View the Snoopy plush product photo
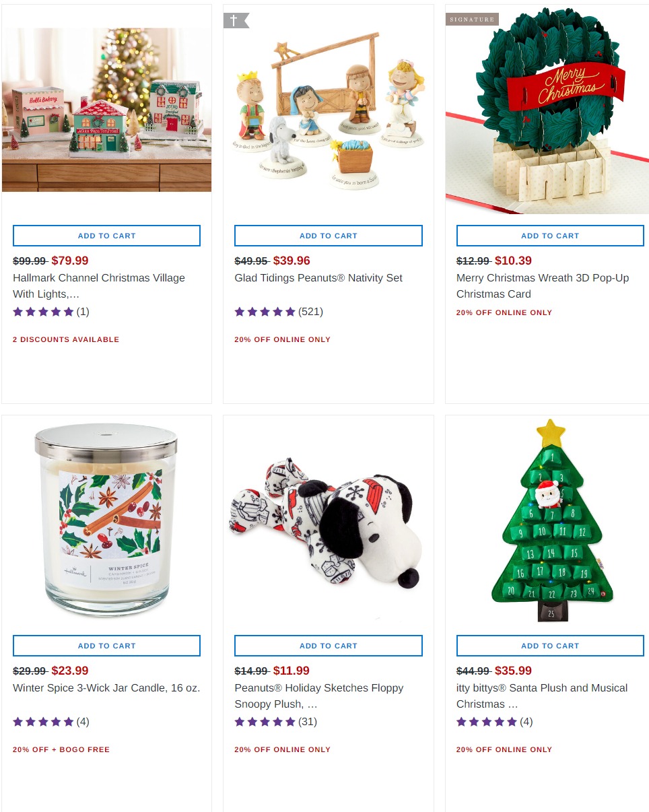The width and height of the screenshot is (649, 812). click(329, 523)
